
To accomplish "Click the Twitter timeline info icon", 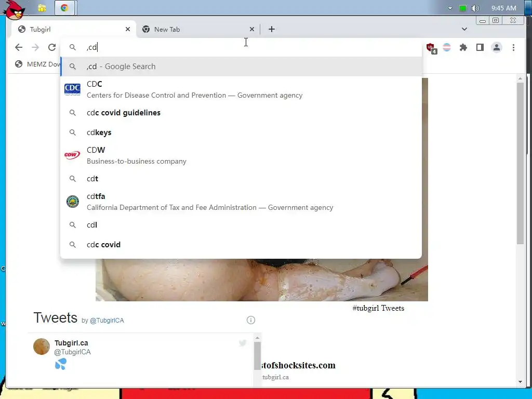I will click(251, 320).
